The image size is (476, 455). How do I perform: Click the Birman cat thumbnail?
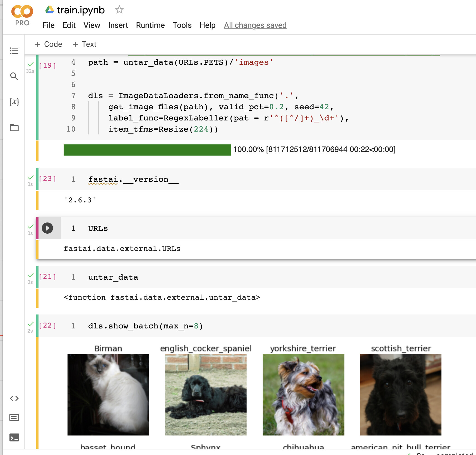[x=108, y=395]
